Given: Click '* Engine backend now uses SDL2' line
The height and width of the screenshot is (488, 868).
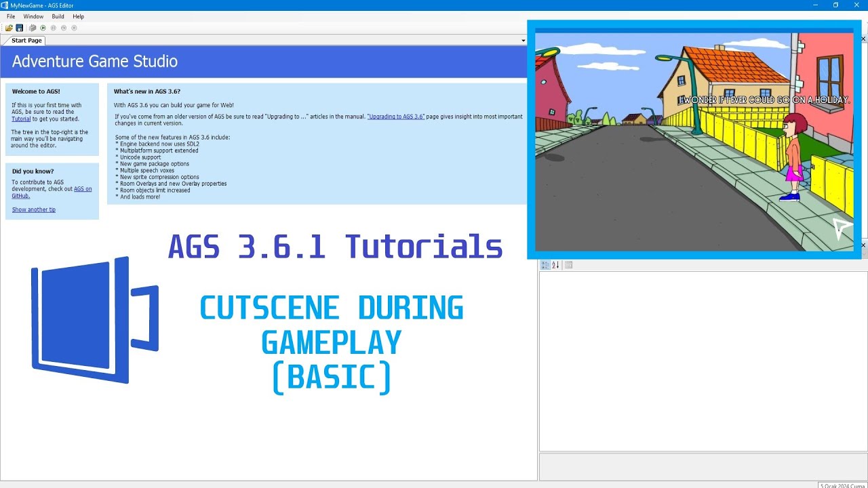Looking at the screenshot, I should [x=157, y=144].
